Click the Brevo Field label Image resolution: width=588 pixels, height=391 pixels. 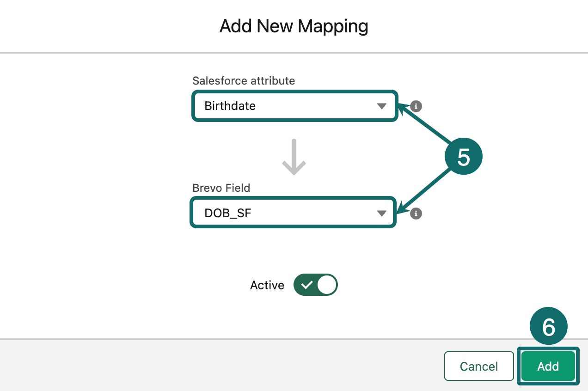pyautogui.click(x=221, y=188)
